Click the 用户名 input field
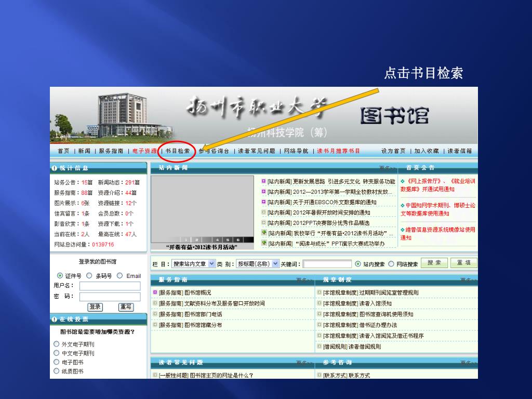The height and width of the screenshot is (399, 532). (110, 286)
